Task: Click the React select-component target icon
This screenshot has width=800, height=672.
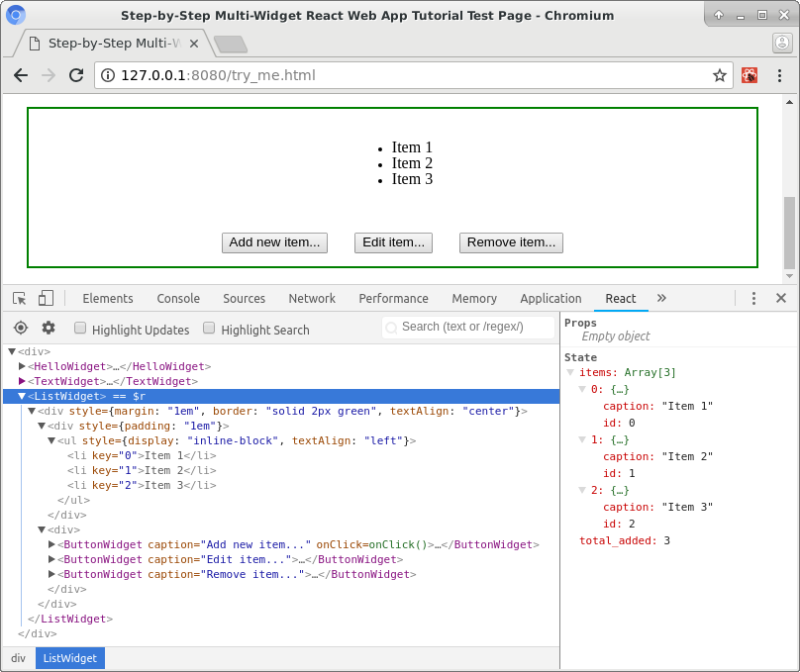Action: pos(21,328)
